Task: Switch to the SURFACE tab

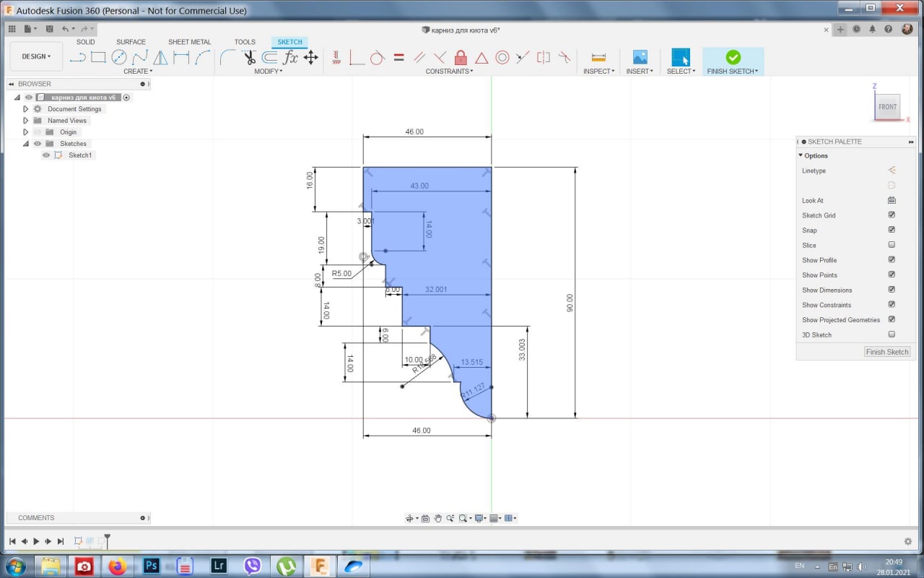Action: tap(131, 42)
